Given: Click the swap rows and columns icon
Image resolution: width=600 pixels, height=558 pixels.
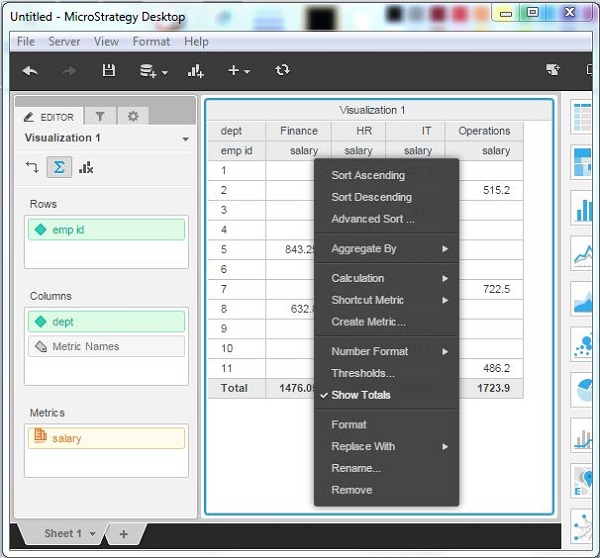Looking at the screenshot, I should coord(32,167).
